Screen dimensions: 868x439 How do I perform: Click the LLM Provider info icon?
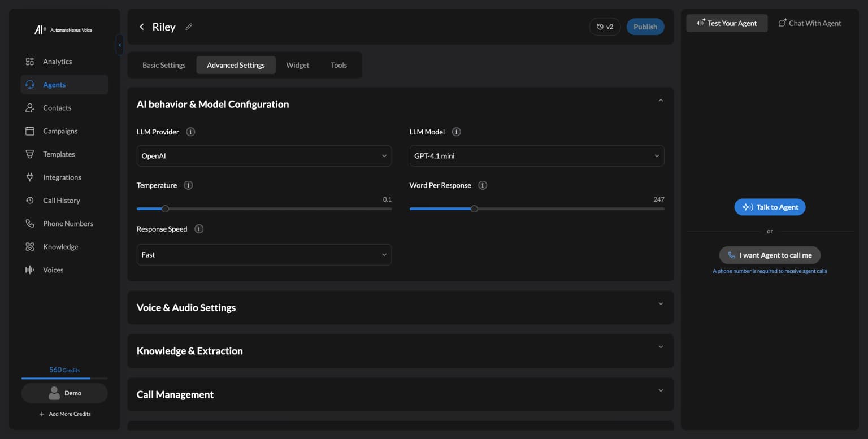pos(190,132)
